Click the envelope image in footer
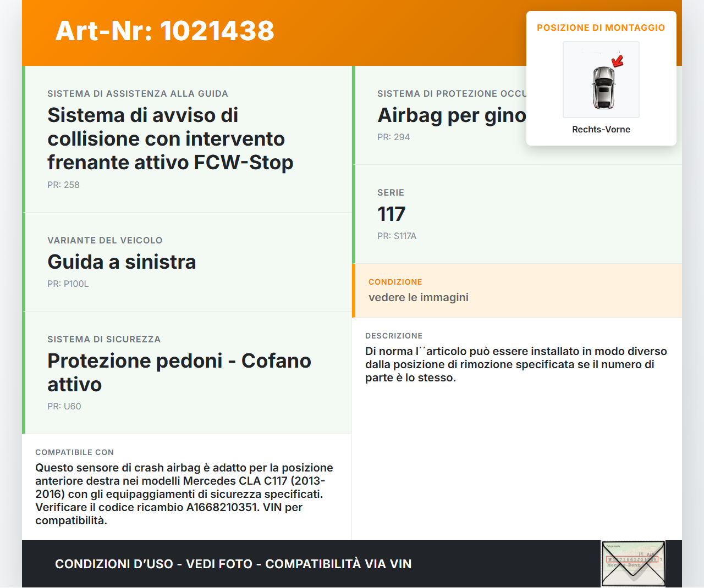 pyautogui.click(x=633, y=563)
